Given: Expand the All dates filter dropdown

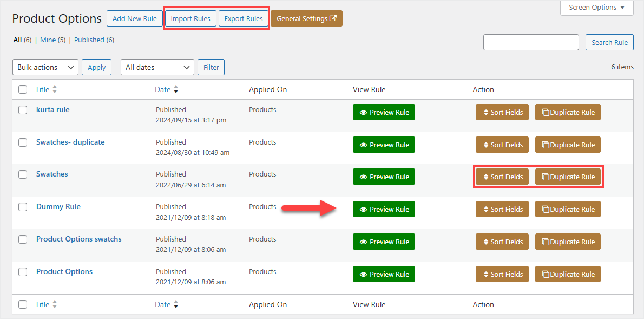Looking at the screenshot, I should tap(157, 67).
